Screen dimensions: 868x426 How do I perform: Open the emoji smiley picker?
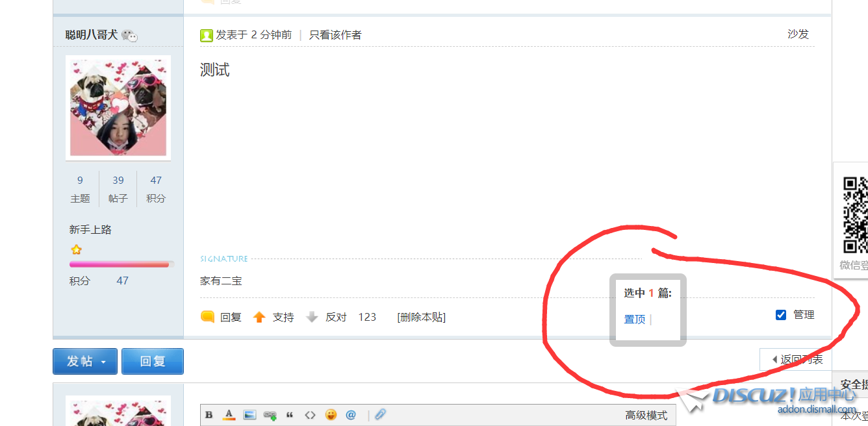[331, 415]
